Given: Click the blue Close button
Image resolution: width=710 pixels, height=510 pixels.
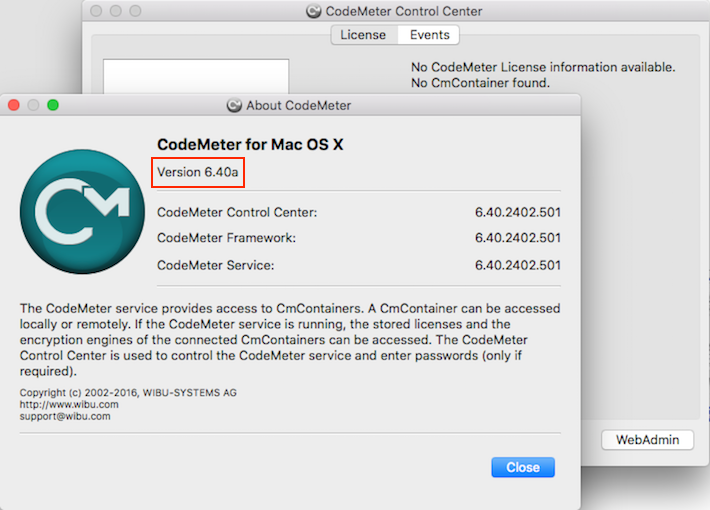Looking at the screenshot, I should coord(523,467).
